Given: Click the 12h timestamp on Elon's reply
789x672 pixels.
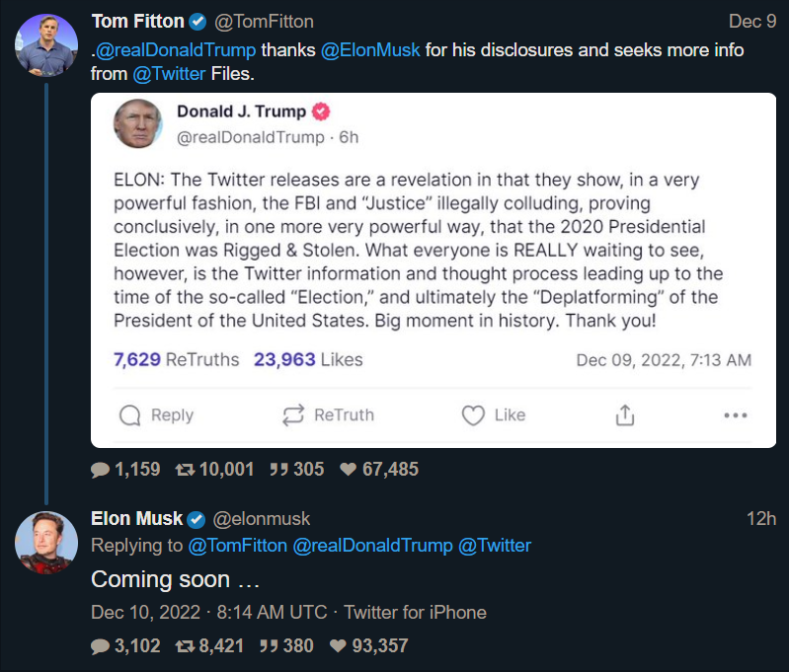Looking at the screenshot, I should (x=760, y=518).
